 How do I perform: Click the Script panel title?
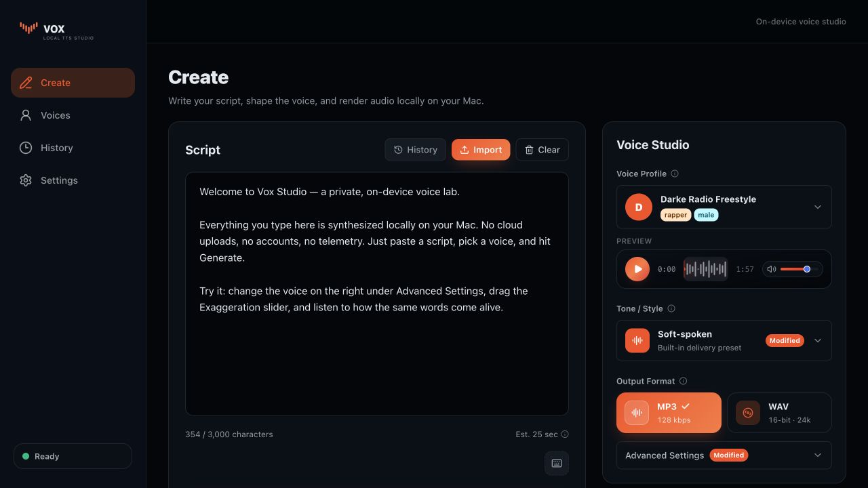click(203, 150)
